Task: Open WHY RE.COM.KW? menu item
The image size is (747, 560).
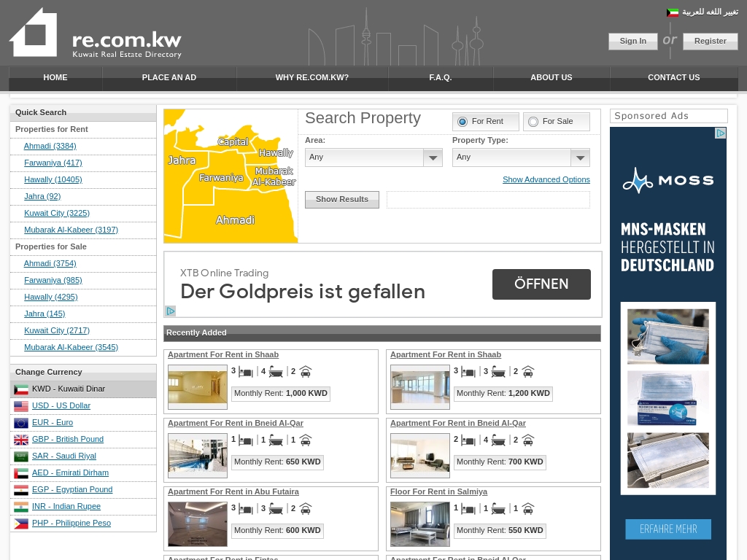Action: 312,77
